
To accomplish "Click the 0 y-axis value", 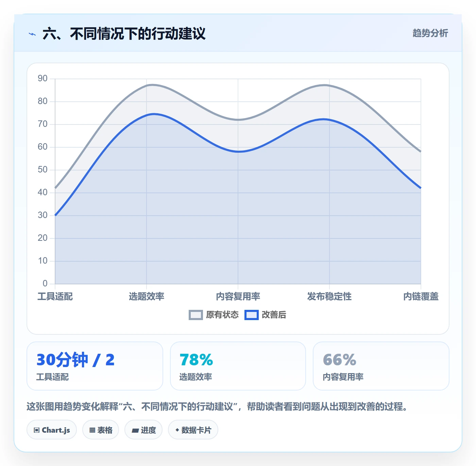I will pos(45,284).
